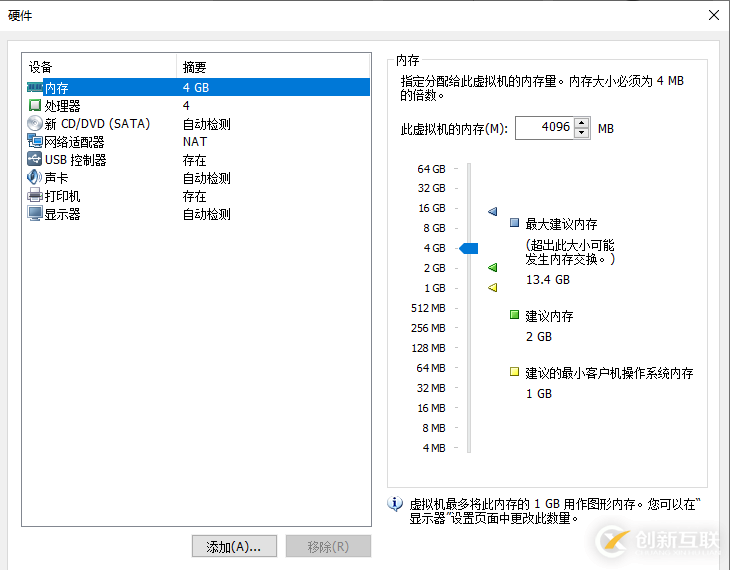Viewport: 730px width, 570px height.
Task: Select the CD/DVD disc icon
Action: [35, 123]
